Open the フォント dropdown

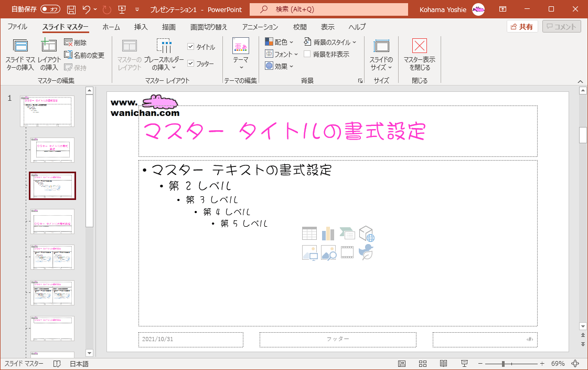(x=281, y=54)
